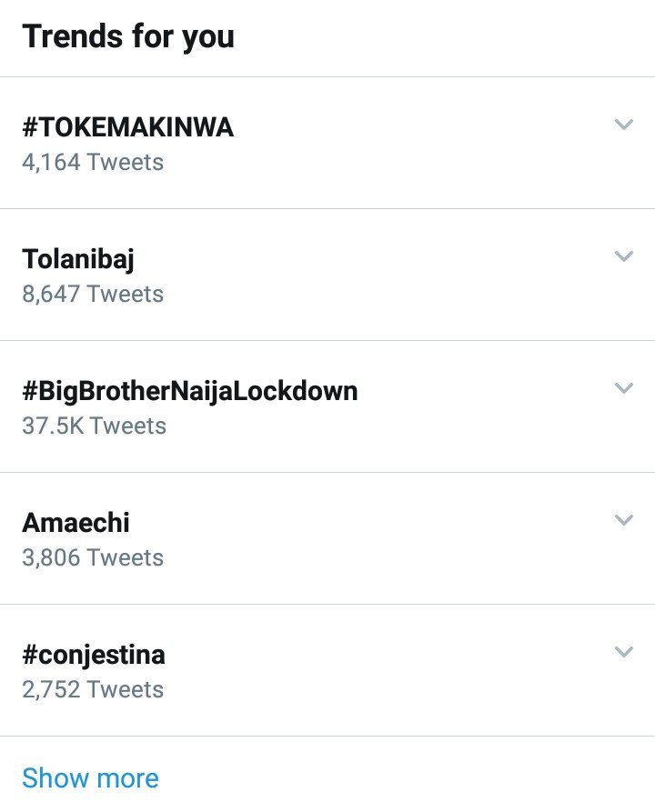Click the Trends for you heading
655x812 pixels.
[x=128, y=36]
